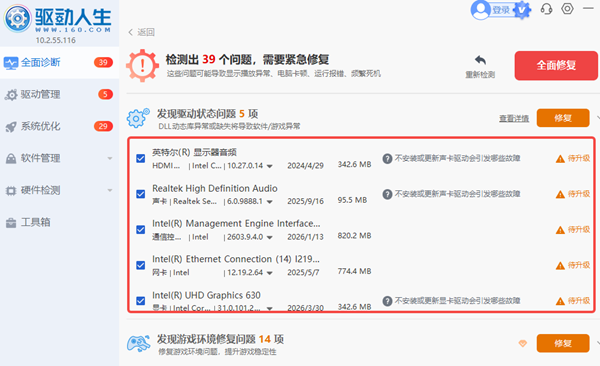Open 硬件检测 sidebar menu
The width and height of the screenshot is (600, 366).
pos(59,190)
